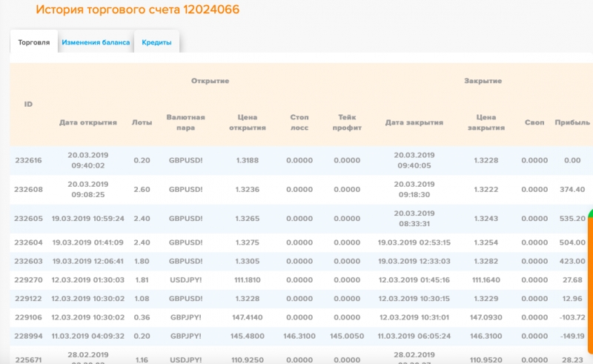Viewport: 593px width, 364px height.
Task: Select trade ID 232605
Action: tap(28, 218)
